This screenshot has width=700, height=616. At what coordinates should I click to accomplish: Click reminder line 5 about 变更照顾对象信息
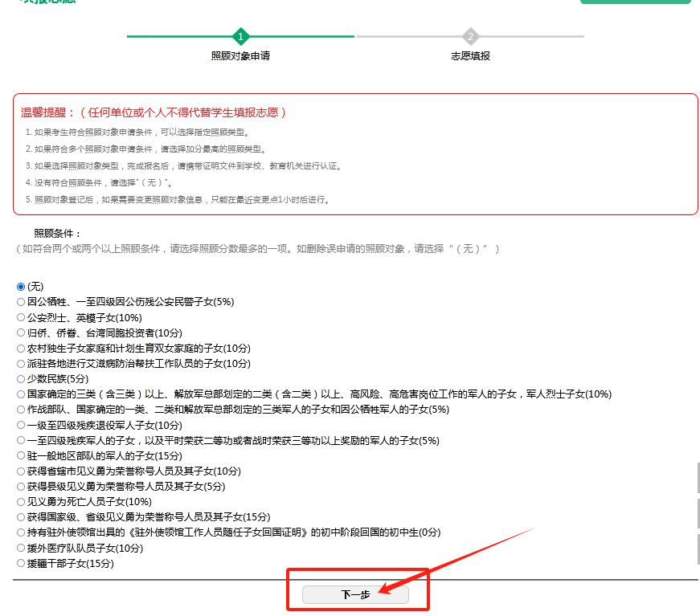[x=178, y=200]
